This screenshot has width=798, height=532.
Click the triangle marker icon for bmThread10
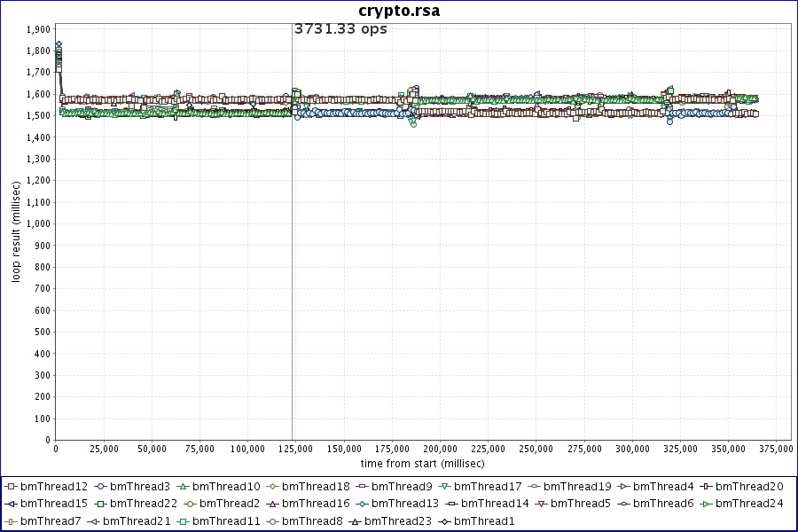click(183, 487)
